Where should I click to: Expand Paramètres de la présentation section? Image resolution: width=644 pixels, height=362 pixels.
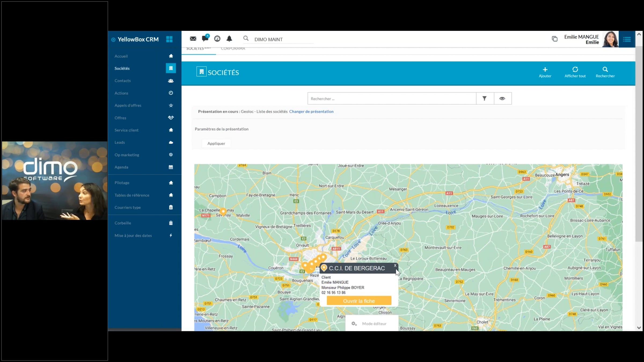(x=222, y=129)
